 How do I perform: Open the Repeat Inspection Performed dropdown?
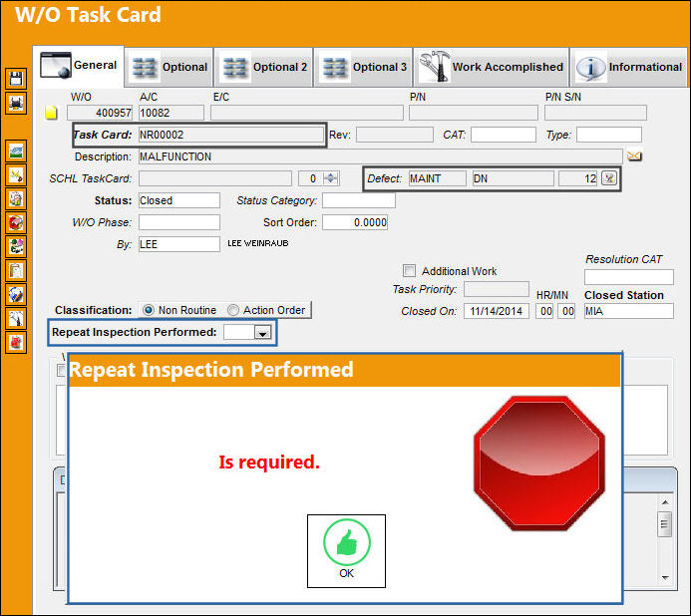[262, 333]
